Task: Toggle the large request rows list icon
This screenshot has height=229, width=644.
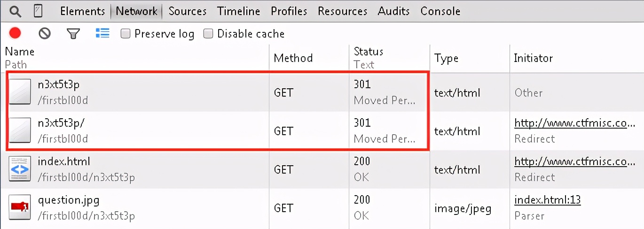Action: pos(102,33)
